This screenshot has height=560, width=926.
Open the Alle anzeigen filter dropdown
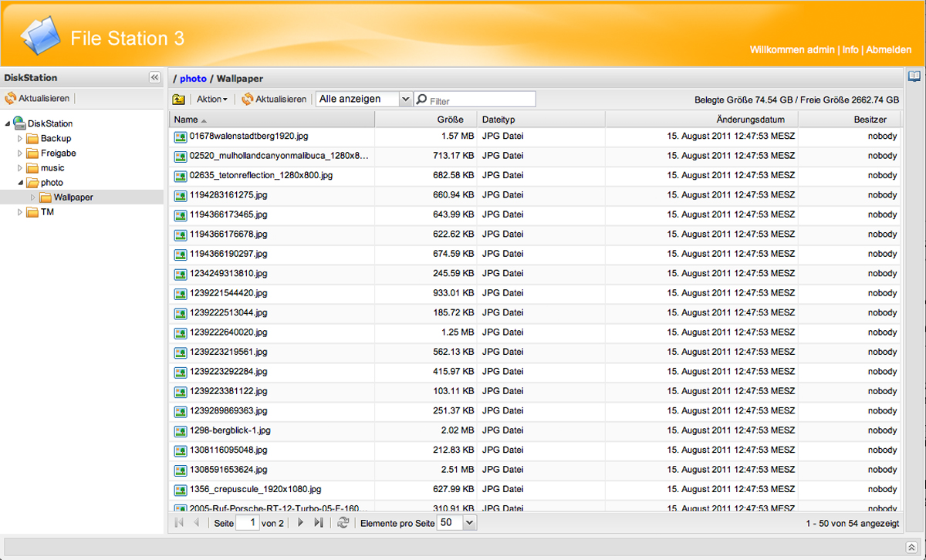(406, 99)
